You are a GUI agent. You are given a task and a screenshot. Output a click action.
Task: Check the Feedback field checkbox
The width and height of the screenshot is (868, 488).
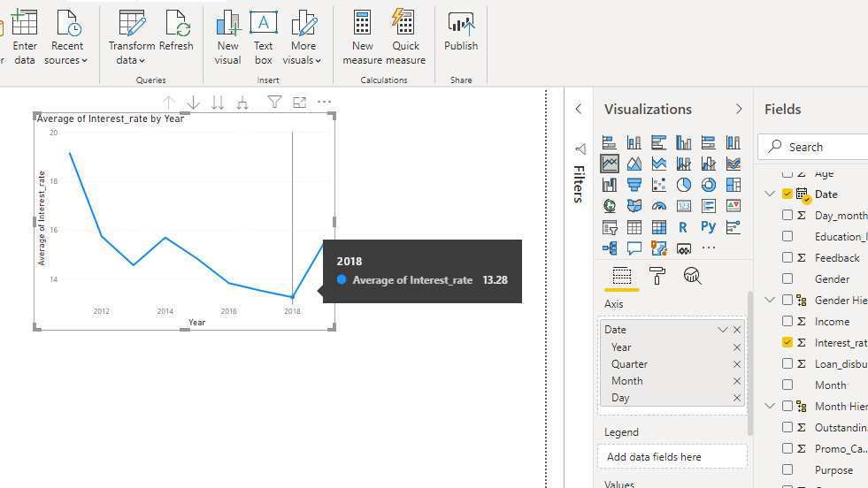coord(787,258)
